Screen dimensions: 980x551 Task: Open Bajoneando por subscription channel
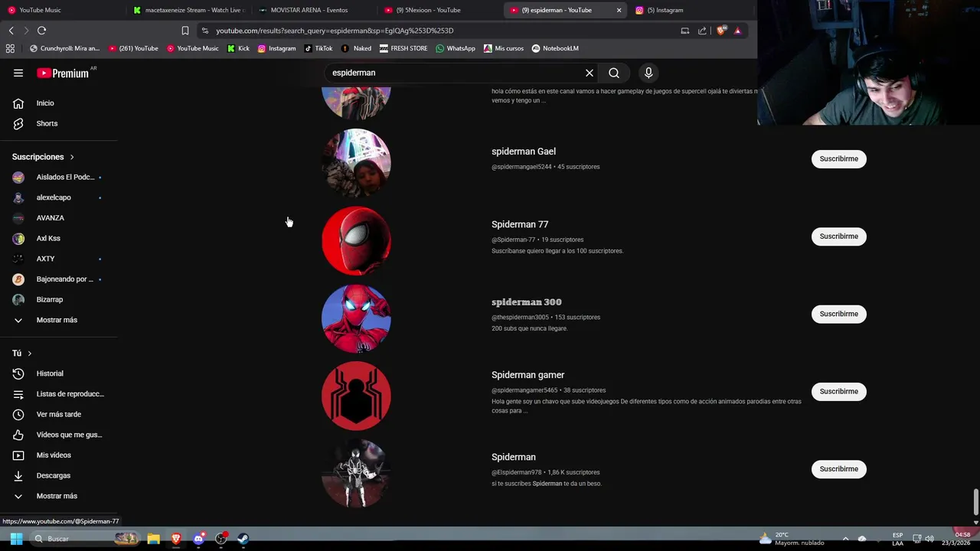[x=64, y=279]
